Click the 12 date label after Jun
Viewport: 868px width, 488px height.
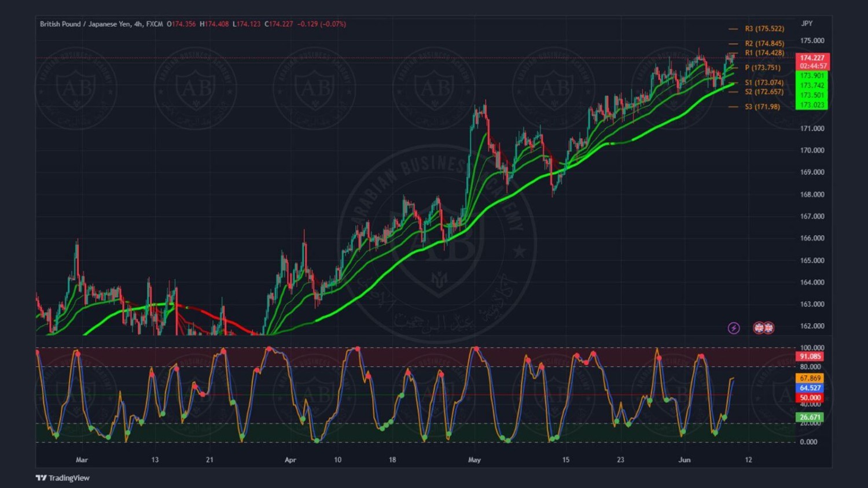748,460
